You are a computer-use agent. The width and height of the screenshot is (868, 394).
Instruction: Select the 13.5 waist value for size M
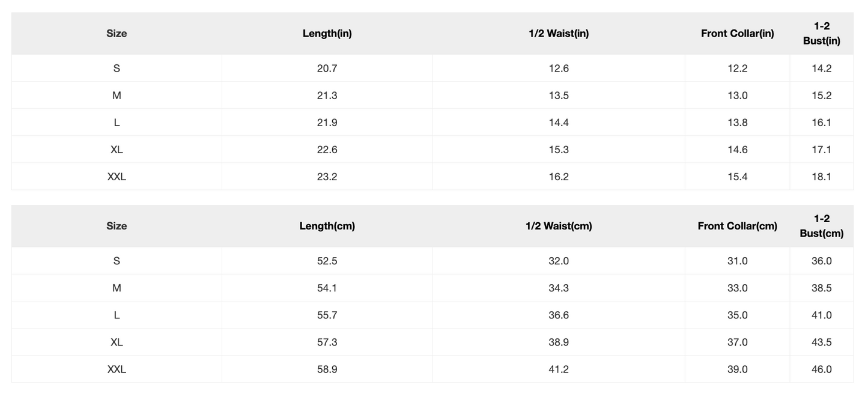click(x=559, y=95)
